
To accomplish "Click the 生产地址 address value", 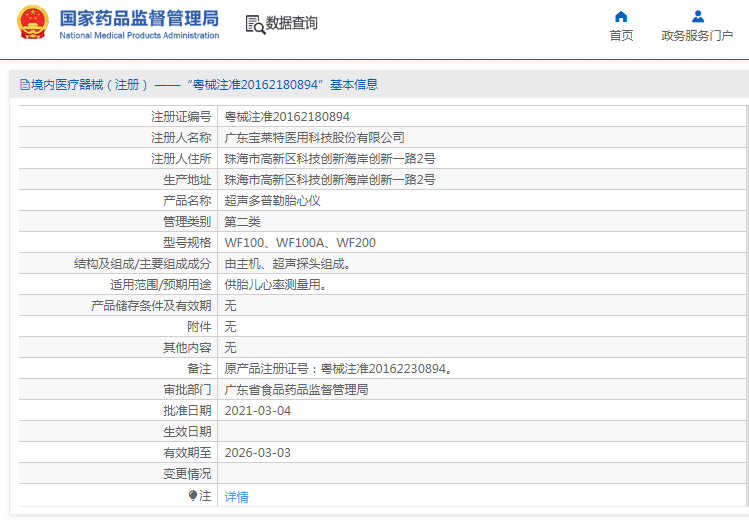I will [x=330, y=180].
